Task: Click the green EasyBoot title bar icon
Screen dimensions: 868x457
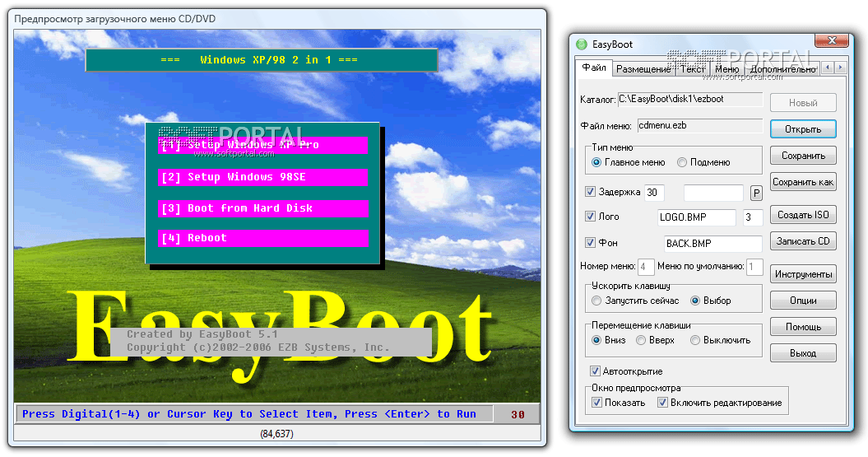Action: [582, 44]
